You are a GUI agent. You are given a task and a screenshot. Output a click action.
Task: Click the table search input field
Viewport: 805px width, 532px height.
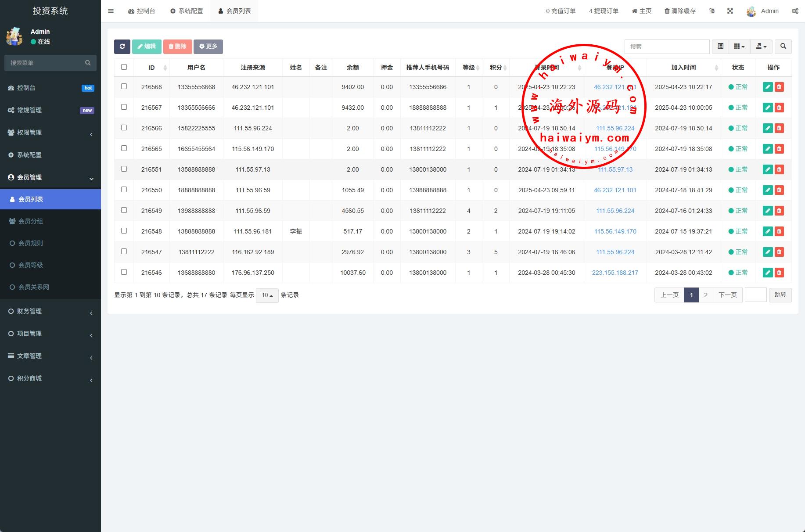pyautogui.click(x=667, y=47)
